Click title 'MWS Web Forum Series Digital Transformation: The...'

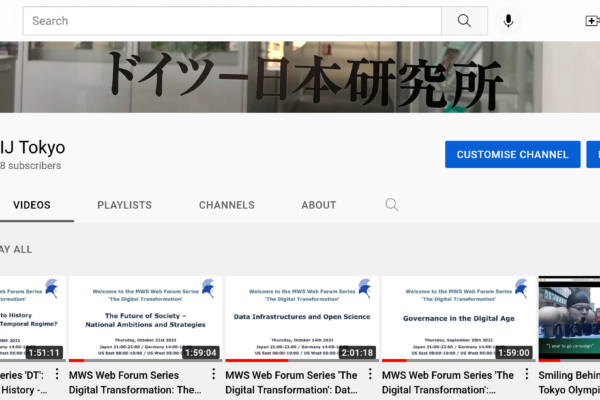coord(135,382)
